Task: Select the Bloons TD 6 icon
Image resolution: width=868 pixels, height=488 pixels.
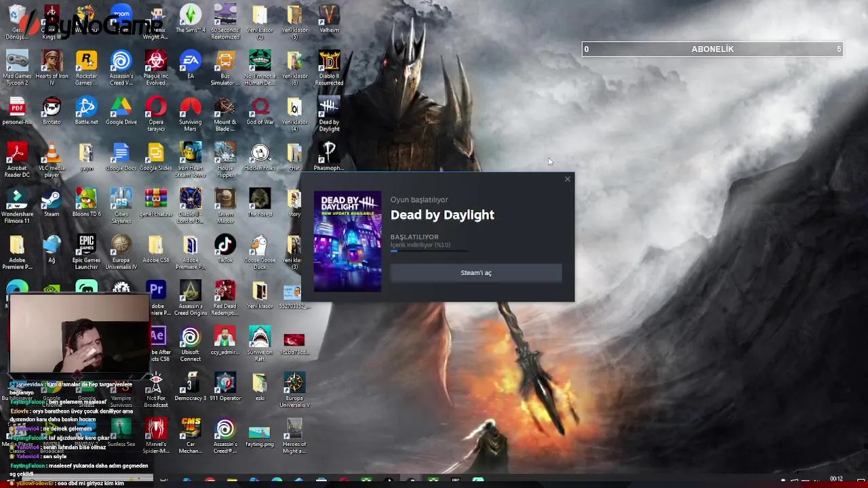Action: coord(86,203)
